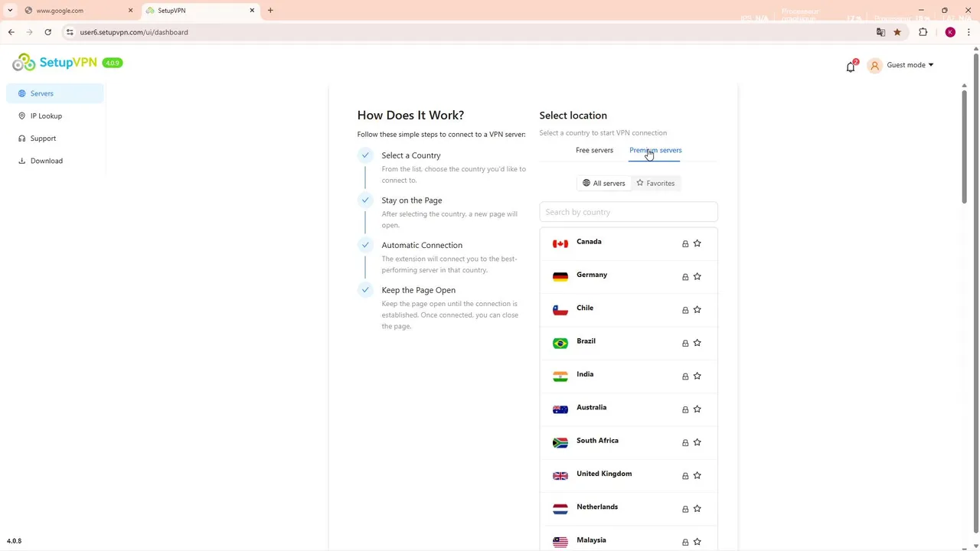
Task: Click the Search by country field
Action: pyautogui.click(x=629, y=212)
